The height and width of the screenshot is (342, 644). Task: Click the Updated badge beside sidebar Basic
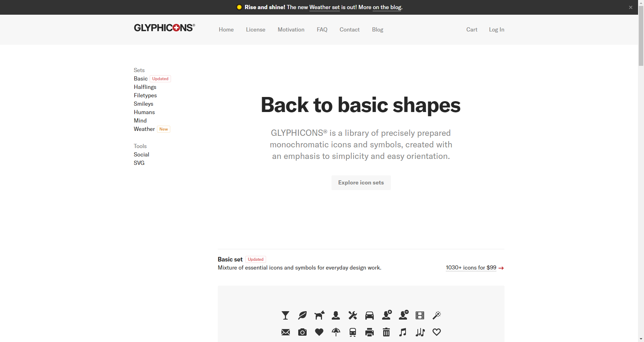(x=160, y=79)
